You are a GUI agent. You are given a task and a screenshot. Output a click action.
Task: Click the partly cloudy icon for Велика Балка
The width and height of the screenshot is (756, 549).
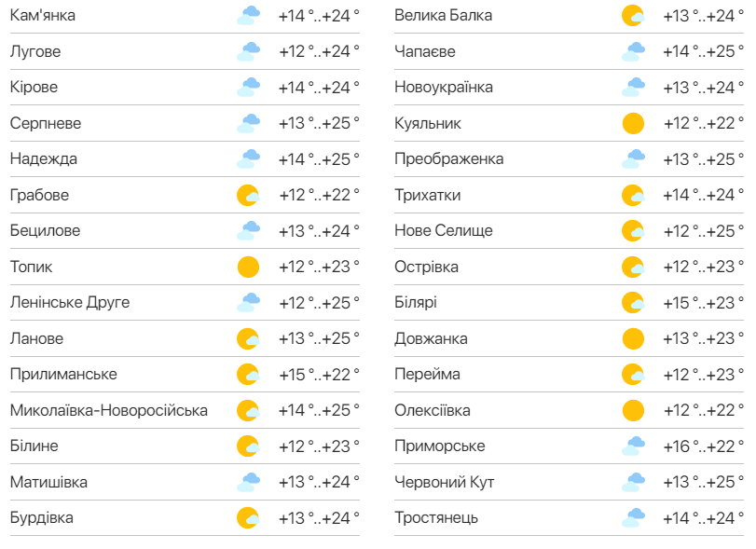tap(629, 15)
